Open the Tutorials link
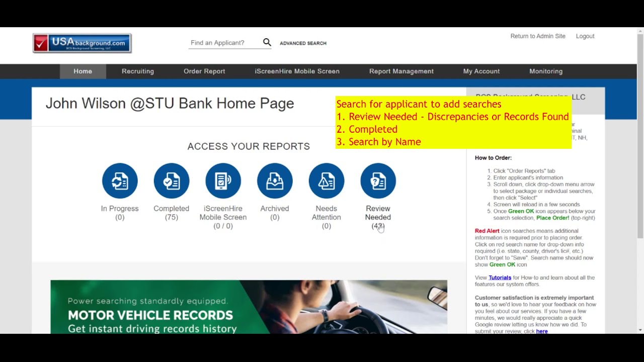 click(500, 278)
